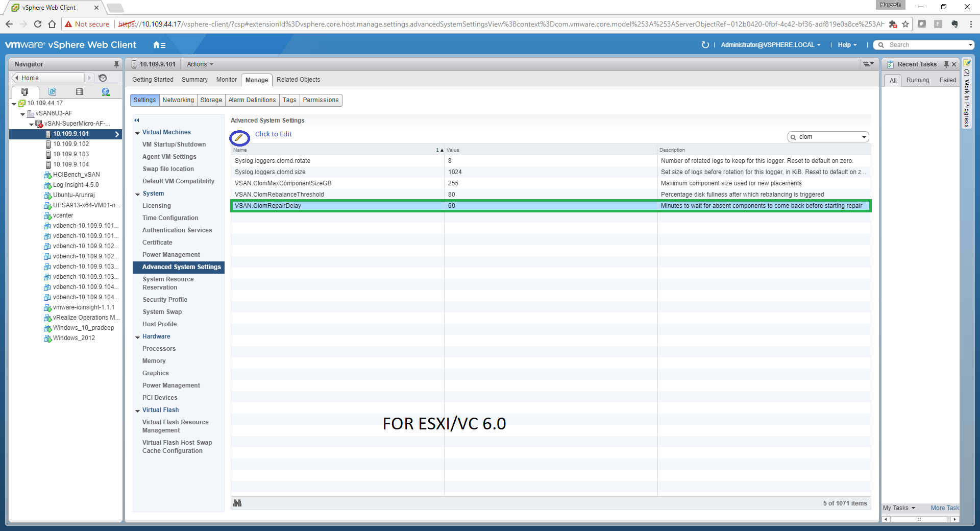Image resolution: width=980 pixels, height=531 pixels.
Task: Pin the Navigator panel
Action: coord(116,64)
